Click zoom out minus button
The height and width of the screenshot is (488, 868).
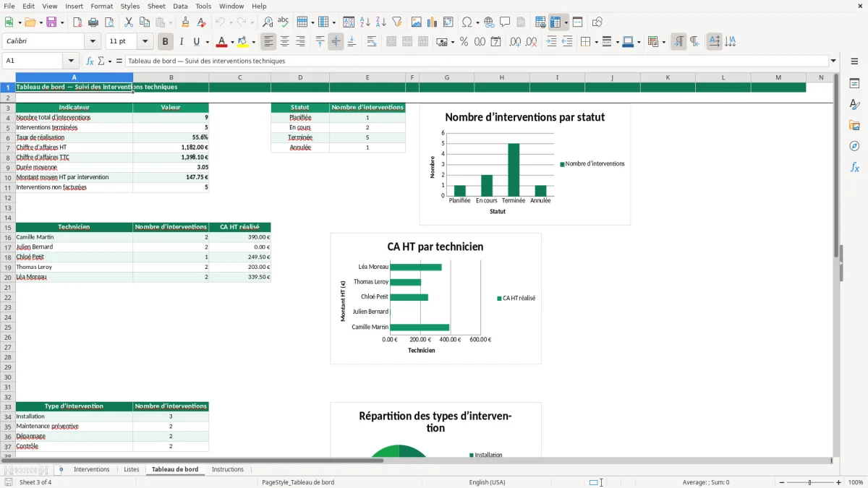(782, 482)
